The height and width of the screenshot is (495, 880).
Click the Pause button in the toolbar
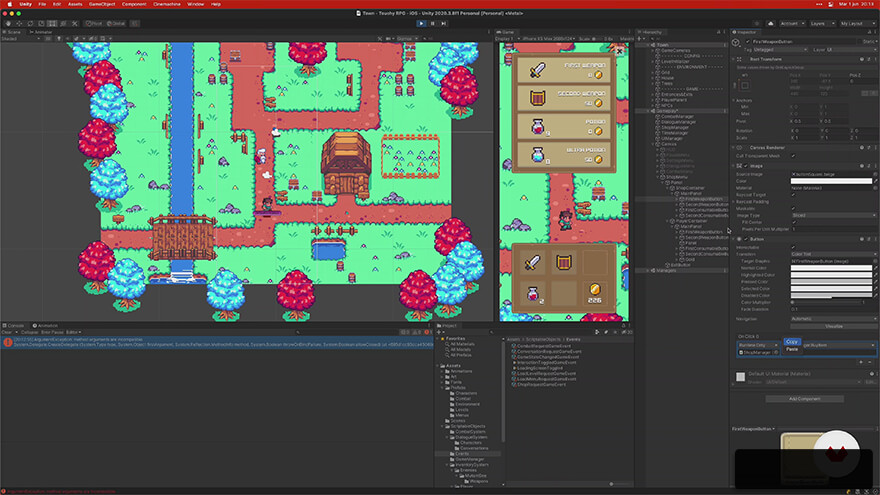[x=432, y=22]
